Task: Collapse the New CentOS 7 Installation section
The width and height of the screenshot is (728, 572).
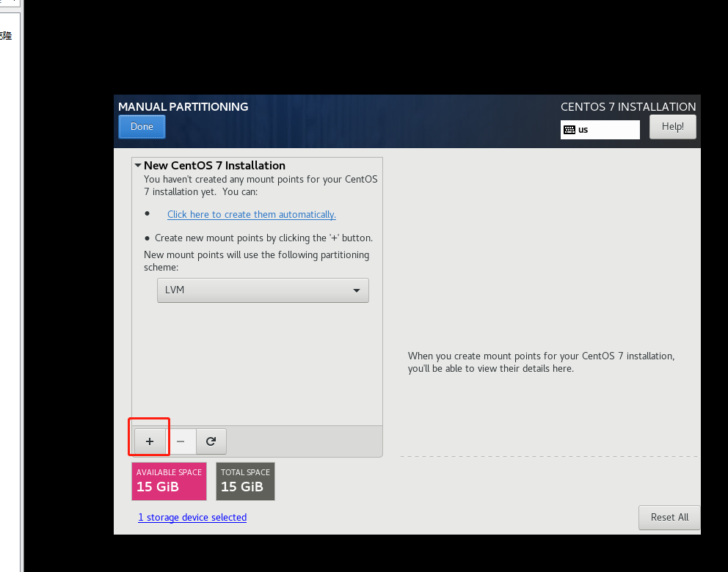Action: pyautogui.click(x=138, y=165)
